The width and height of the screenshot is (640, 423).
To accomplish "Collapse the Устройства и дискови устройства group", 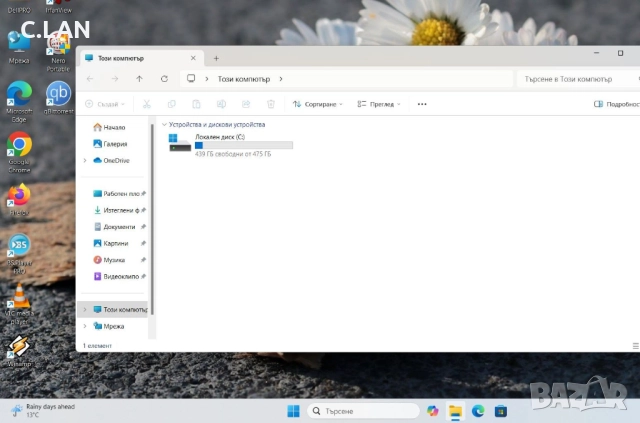I will pyautogui.click(x=164, y=125).
